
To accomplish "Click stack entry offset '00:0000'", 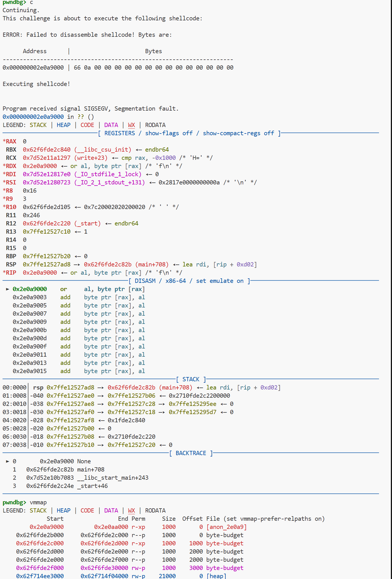I will click(14, 388).
